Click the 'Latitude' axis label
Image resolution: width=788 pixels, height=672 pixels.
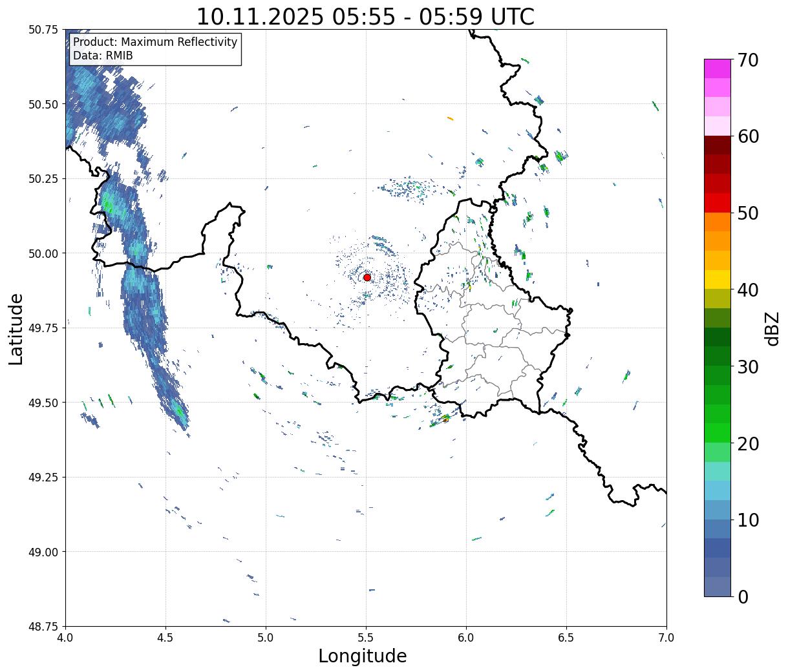(16, 329)
